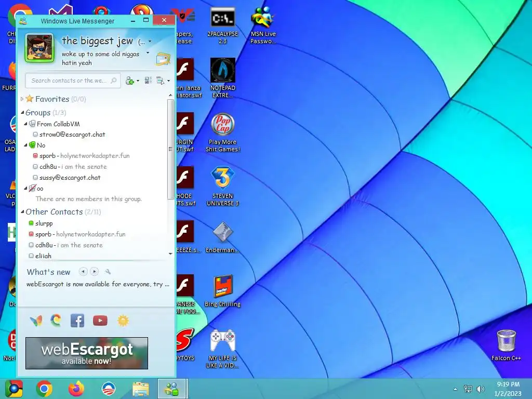Open the personal message dropdown arrow
The height and width of the screenshot is (399, 532).
coord(148,53)
